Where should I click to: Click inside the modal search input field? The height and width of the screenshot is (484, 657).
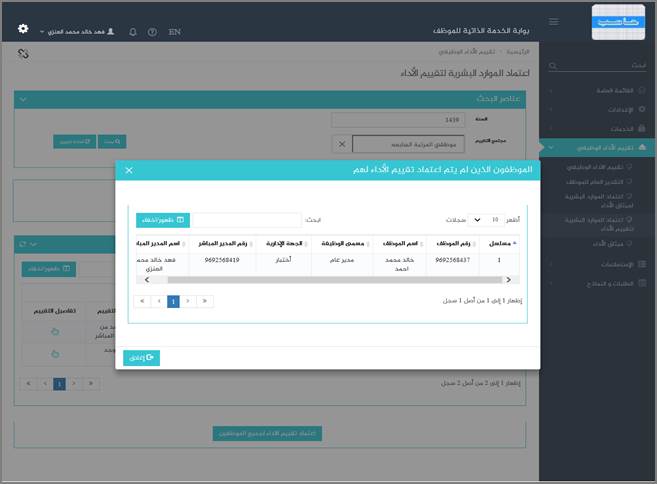245,220
